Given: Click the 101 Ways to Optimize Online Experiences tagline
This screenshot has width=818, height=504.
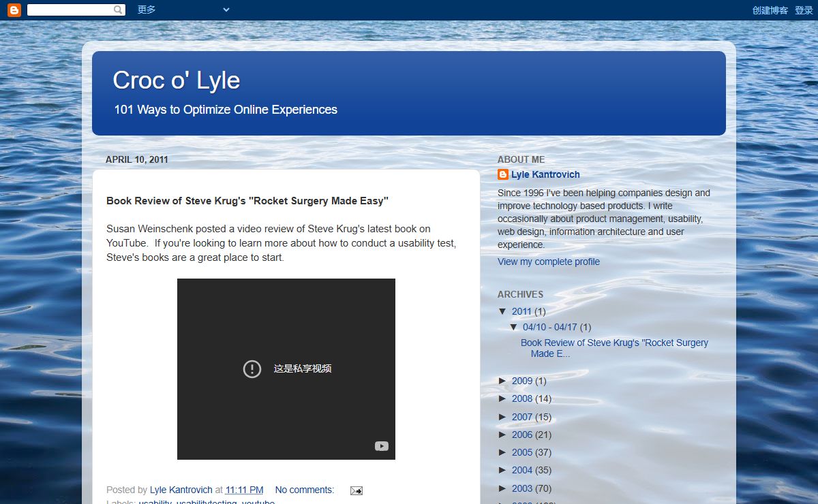Looking at the screenshot, I should click(226, 110).
